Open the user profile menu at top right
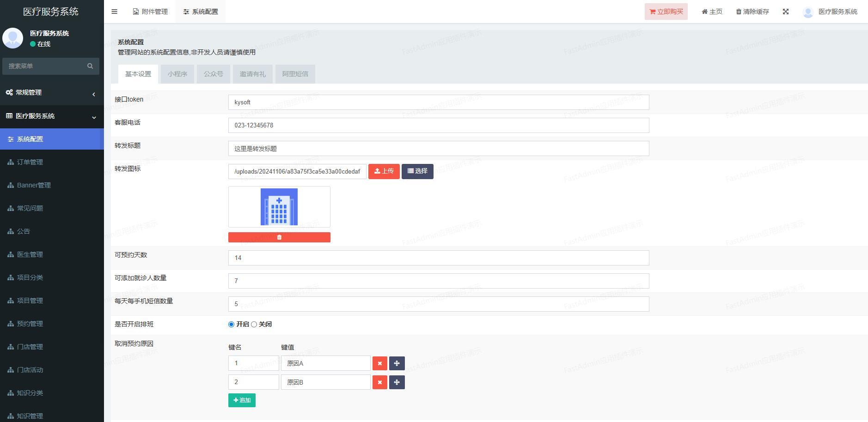 [x=830, y=12]
